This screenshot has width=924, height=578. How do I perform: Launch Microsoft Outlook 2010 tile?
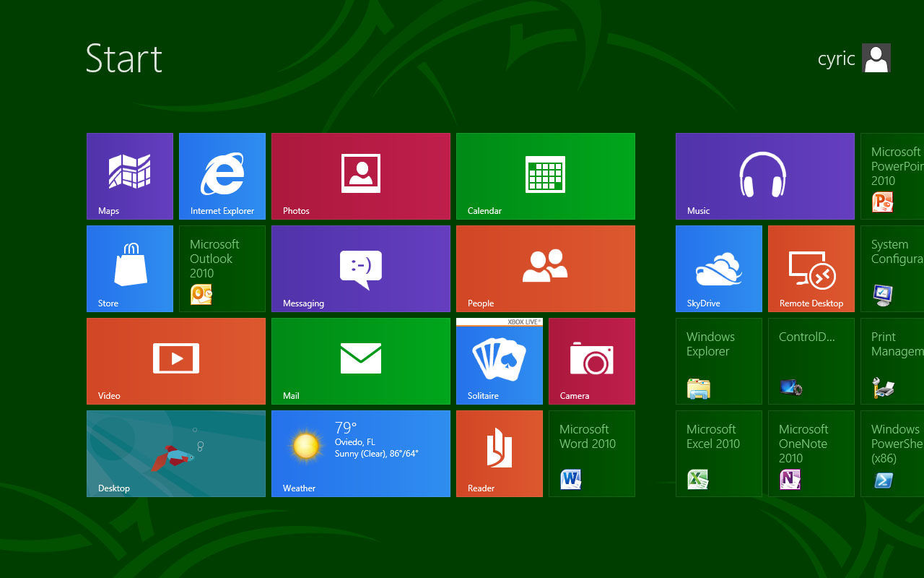click(222, 269)
